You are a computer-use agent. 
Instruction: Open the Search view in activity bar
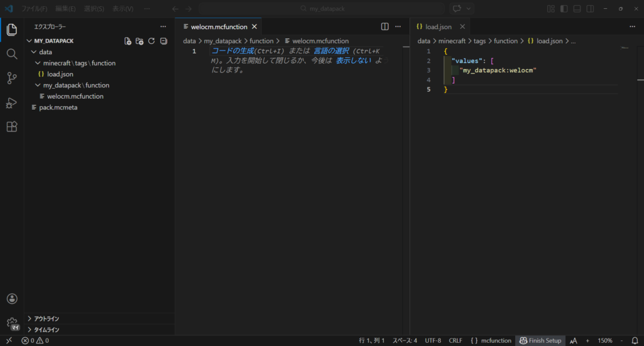click(12, 54)
